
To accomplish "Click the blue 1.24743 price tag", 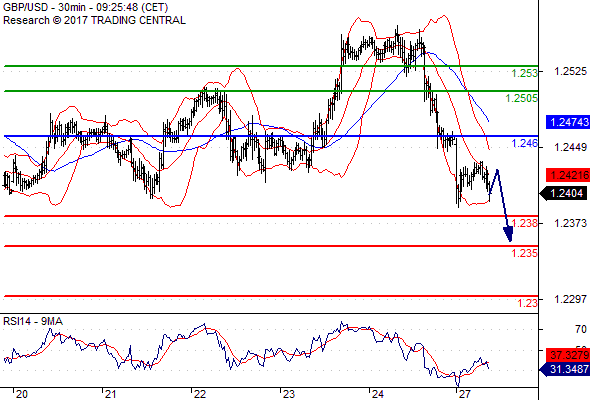I will point(568,122).
